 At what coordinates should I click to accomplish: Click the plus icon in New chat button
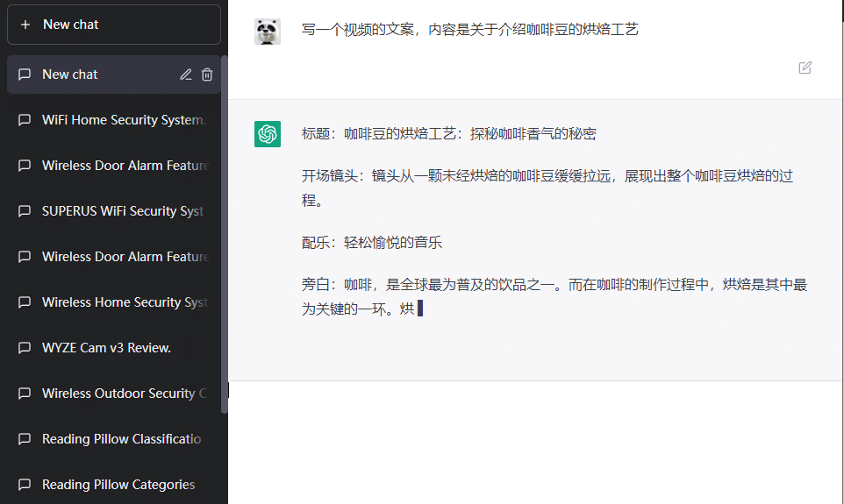click(x=25, y=25)
